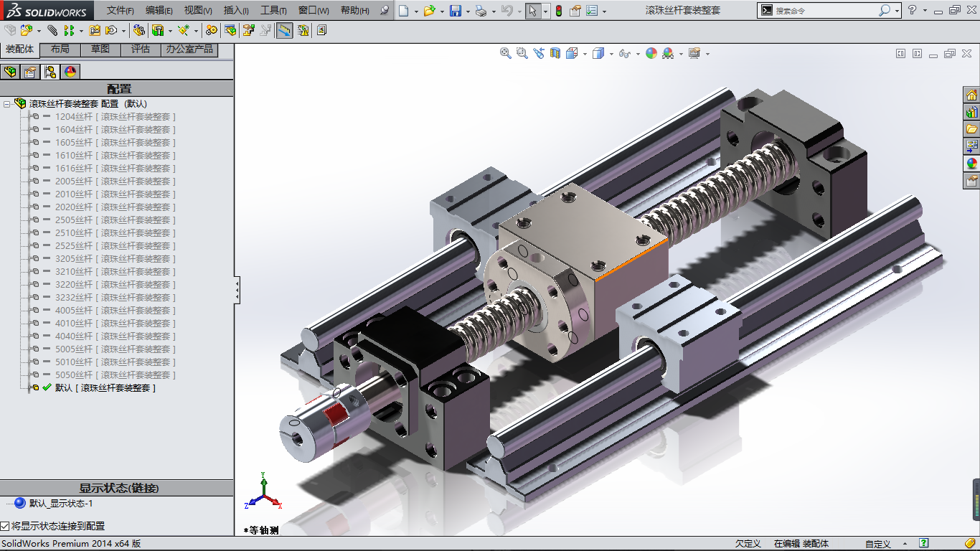
Task: Open the 视图(V) menu
Action: [198, 11]
